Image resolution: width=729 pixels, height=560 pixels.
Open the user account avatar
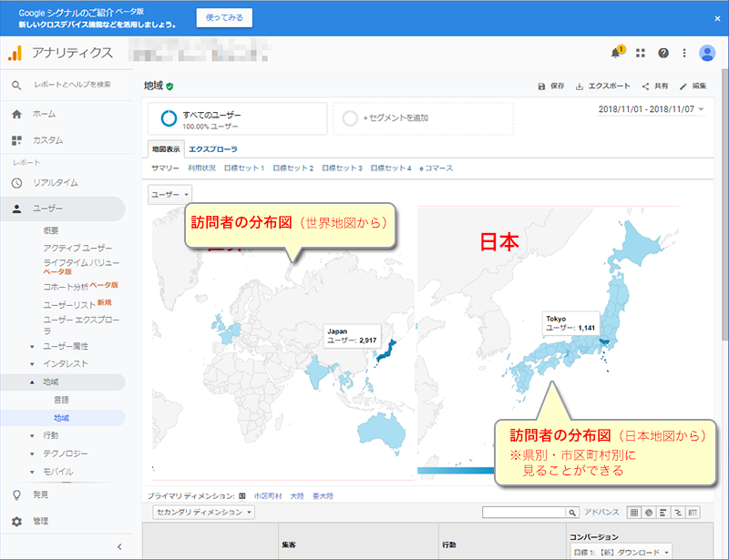(707, 53)
